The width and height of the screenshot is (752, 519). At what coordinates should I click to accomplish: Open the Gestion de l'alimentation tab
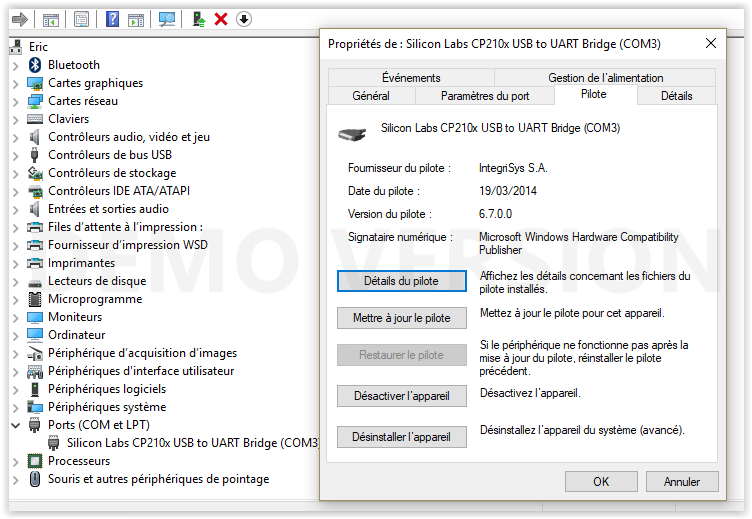click(x=605, y=78)
